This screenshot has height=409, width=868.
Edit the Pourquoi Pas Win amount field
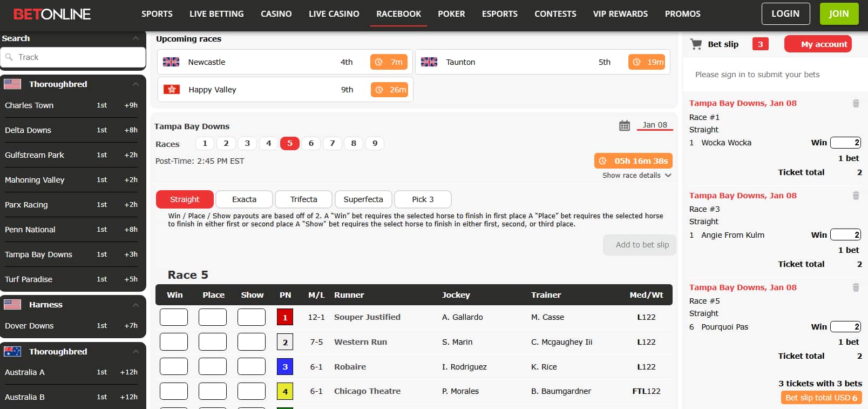pos(845,327)
